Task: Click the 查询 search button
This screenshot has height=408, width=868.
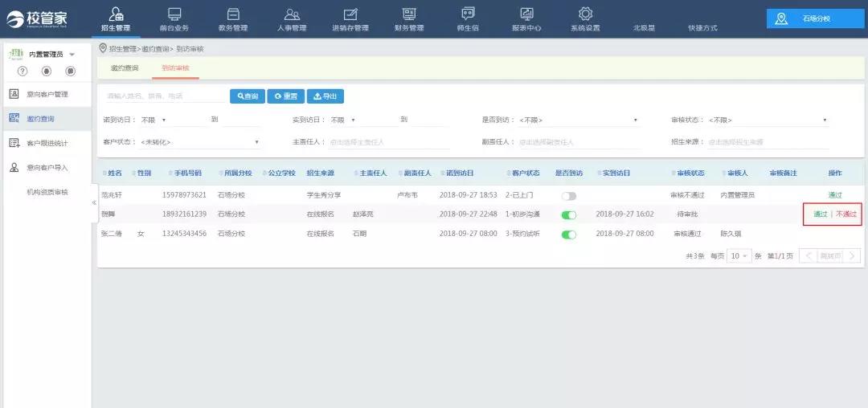Action: pyautogui.click(x=247, y=96)
